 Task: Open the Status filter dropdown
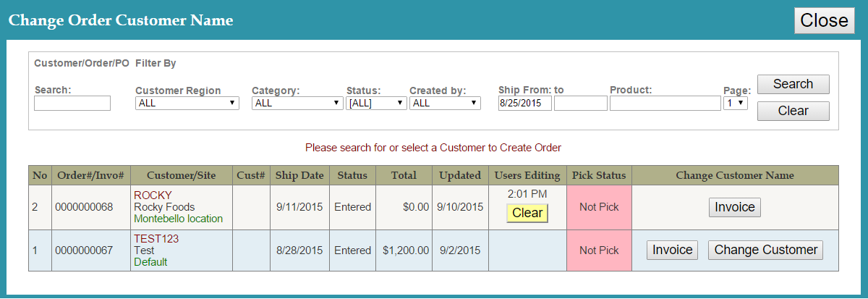coord(376,104)
